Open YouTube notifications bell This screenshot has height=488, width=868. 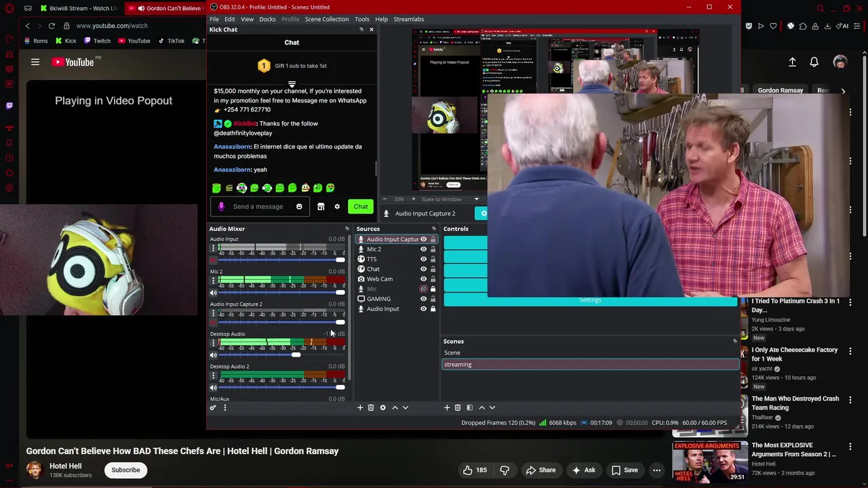(x=814, y=62)
